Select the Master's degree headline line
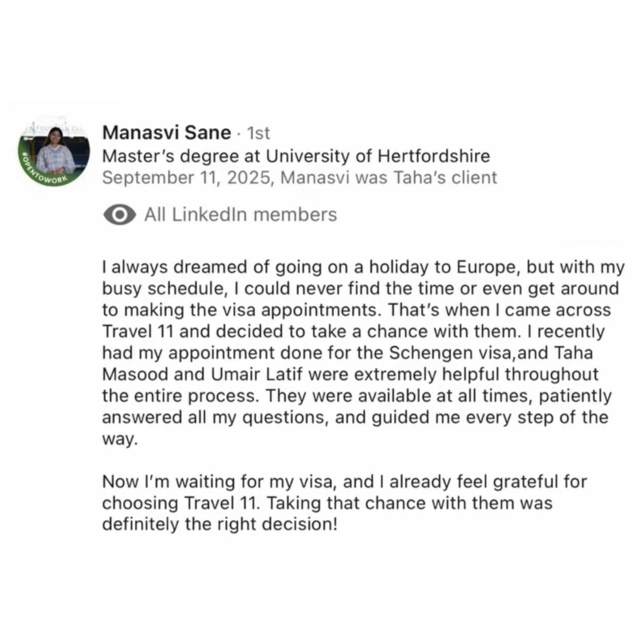The height and width of the screenshot is (644, 644). click(x=296, y=156)
